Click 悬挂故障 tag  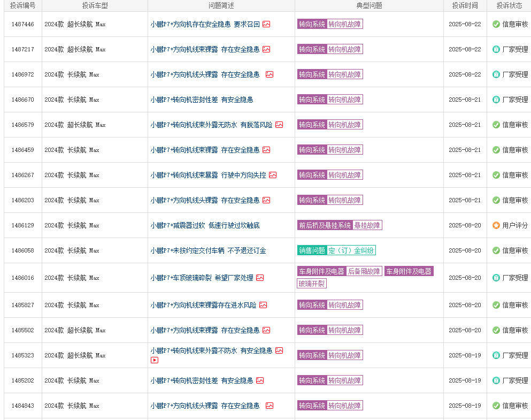367,225
